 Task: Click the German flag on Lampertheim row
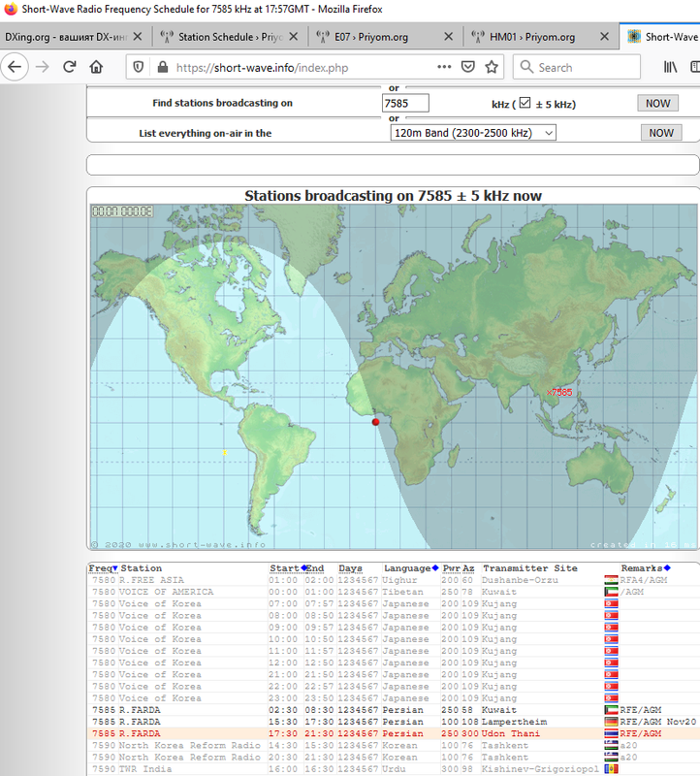pyautogui.click(x=611, y=722)
